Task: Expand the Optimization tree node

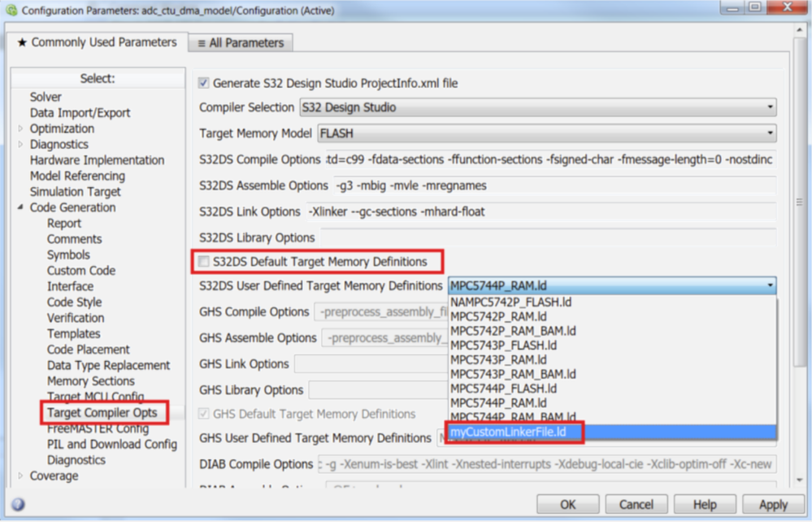Action: (x=20, y=128)
